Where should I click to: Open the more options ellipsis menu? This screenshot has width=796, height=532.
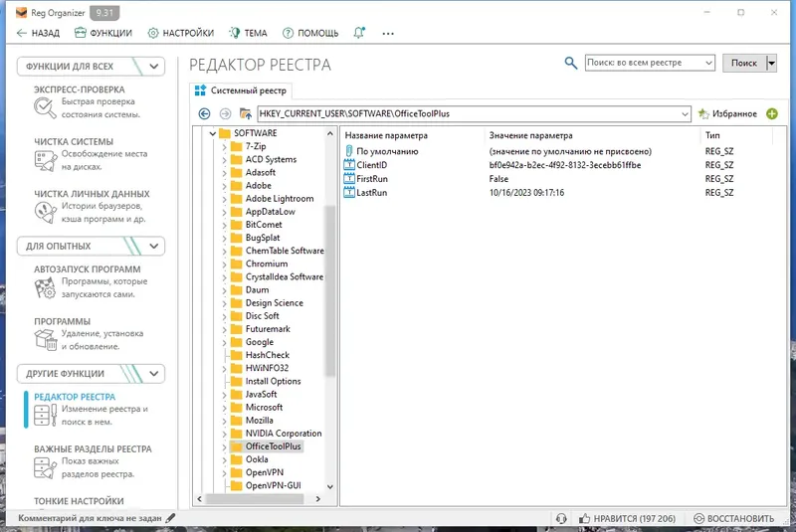point(388,34)
